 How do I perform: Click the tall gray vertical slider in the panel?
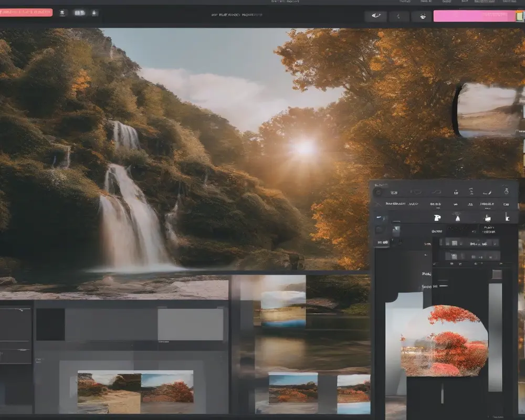495,337
